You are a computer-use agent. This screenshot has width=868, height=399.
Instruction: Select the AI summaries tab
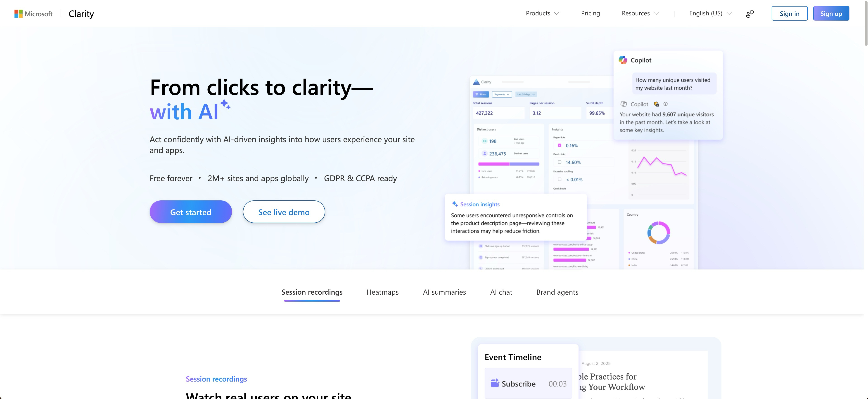pyautogui.click(x=444, y=292)
